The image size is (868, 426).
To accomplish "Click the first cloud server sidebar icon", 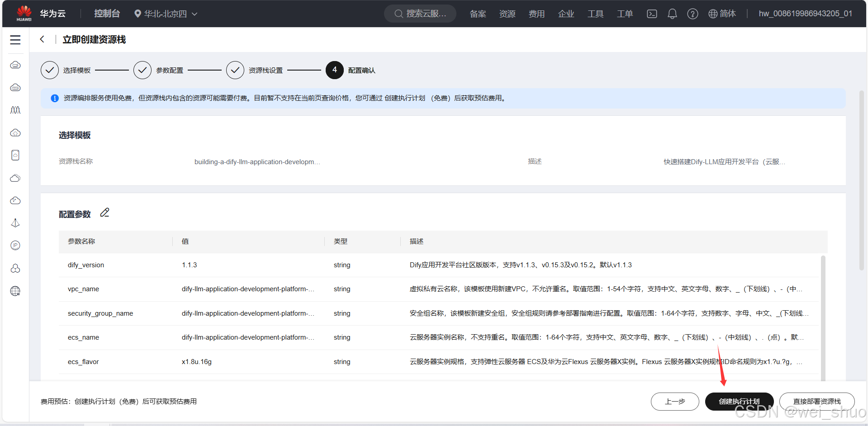I will click(15, 65).
